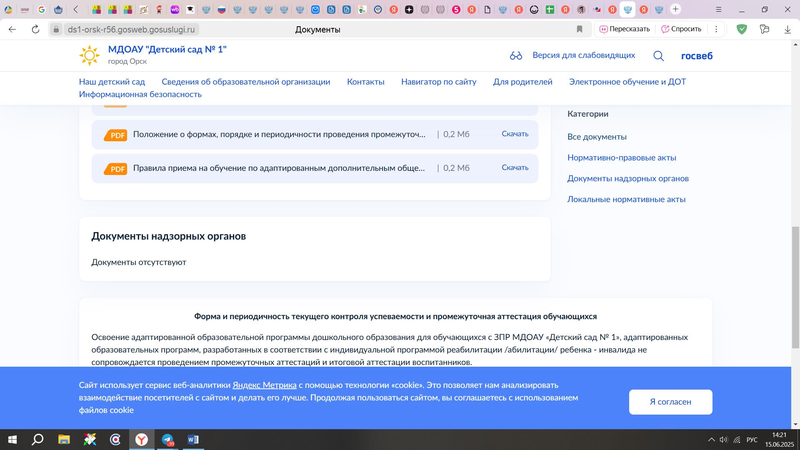Open Электронное обучение и ДОТ menu
The image size is (800, 450).
tap(628, 82)
